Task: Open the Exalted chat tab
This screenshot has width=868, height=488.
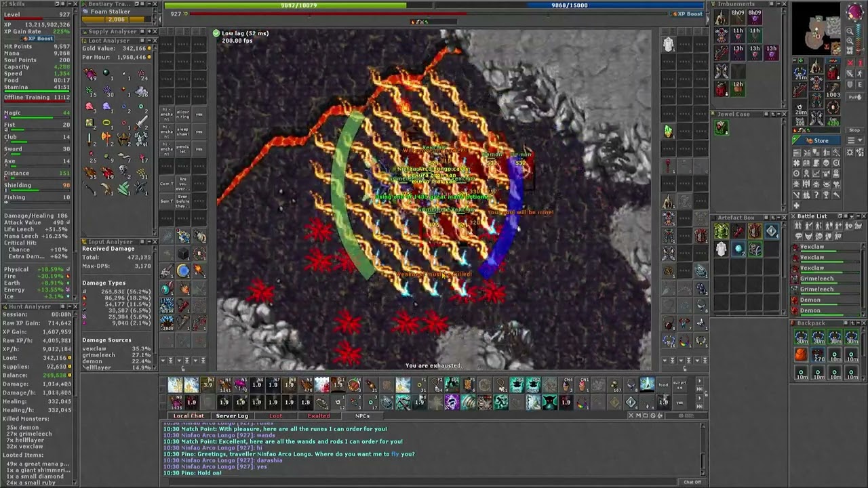Action: pos(319,415)
